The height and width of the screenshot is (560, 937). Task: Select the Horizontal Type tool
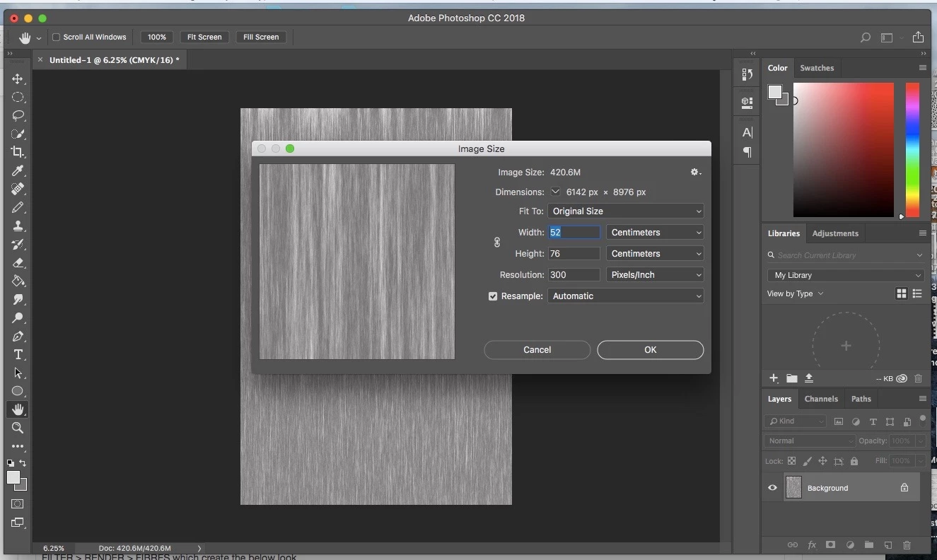18,355
